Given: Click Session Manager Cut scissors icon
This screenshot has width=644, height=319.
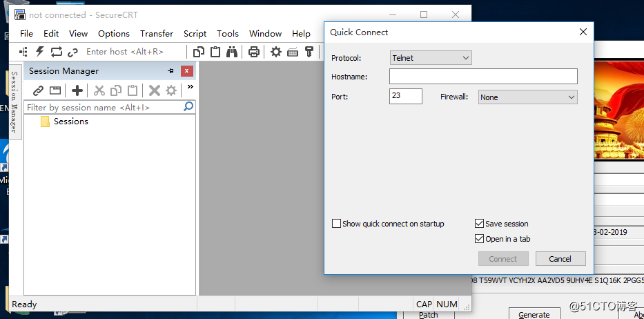Looking at the screenshot, I should click(x=99, y=90).
